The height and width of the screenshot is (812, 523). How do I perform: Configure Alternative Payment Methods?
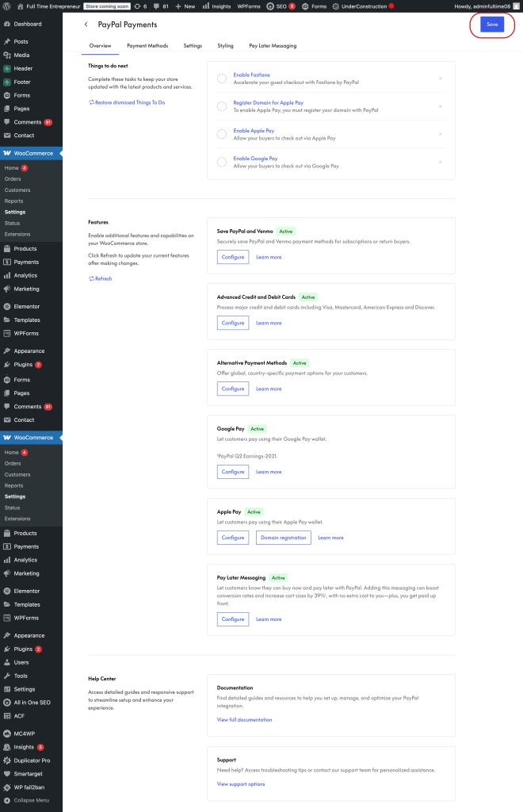(233, 389)
